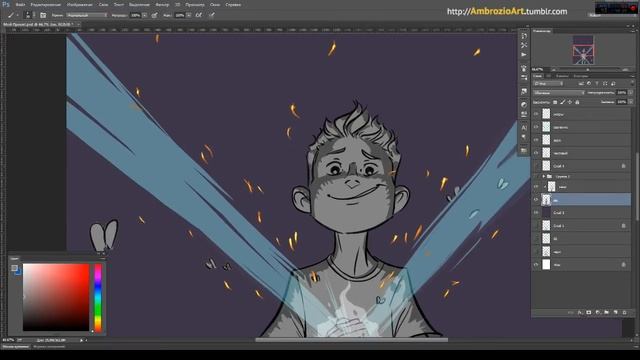Viewport: 640px width, 360px height.
Task: Open the Фильтр menu
Action: coord(162,4)
